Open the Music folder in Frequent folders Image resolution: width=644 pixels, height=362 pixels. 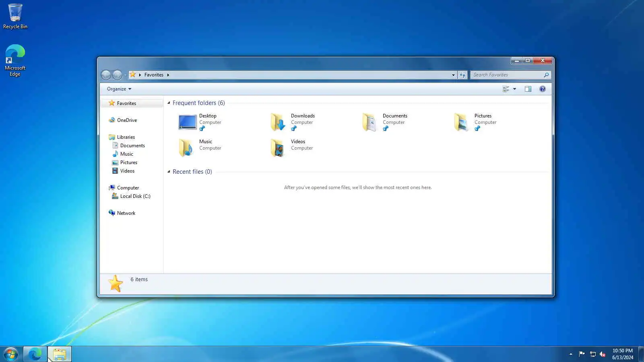[x=186, y=148]
